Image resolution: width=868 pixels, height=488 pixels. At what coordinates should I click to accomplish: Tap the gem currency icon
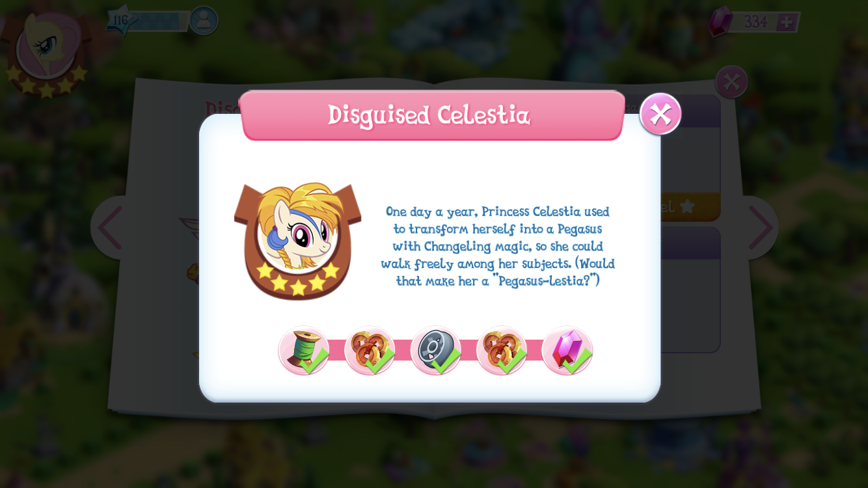click(x=720, y=21)
